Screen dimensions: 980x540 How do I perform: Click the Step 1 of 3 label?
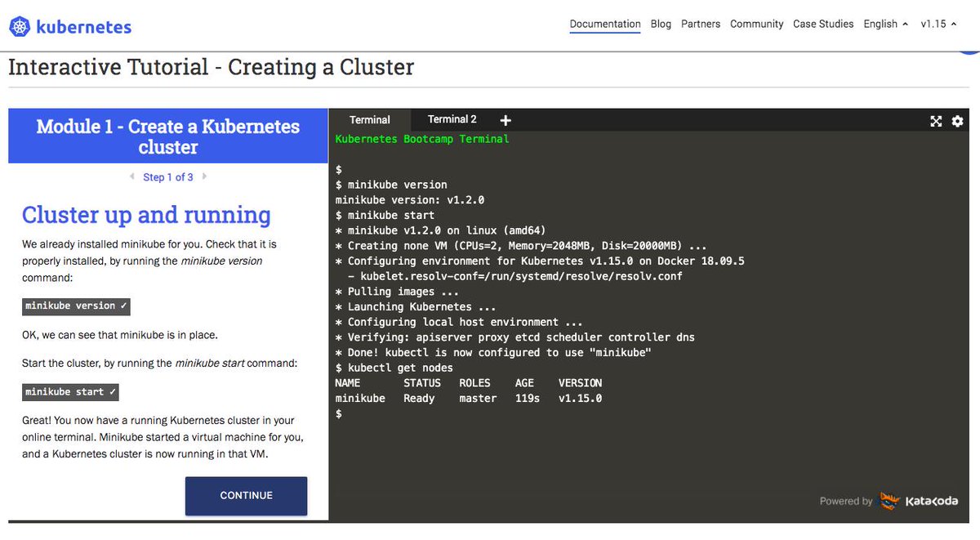point(168,176)
